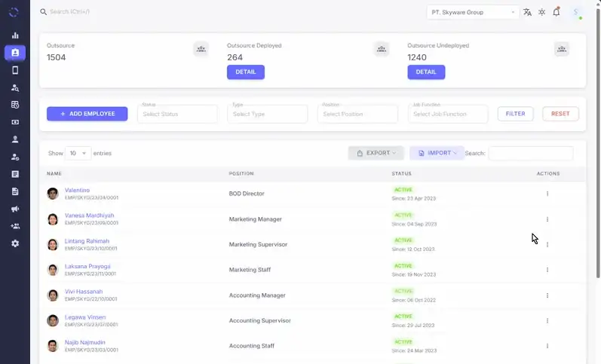Screen dimensions: 601x364
Task: Click the three-dot actions for Vivi Hassanah
Action: click(547, 295)
